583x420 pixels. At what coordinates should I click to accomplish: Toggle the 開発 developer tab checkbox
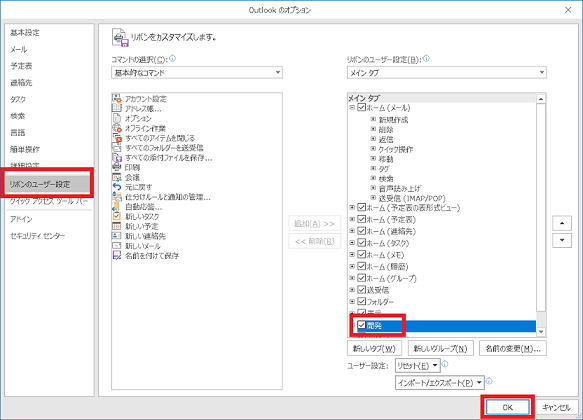pyautogui.click(x=361, y=325)
